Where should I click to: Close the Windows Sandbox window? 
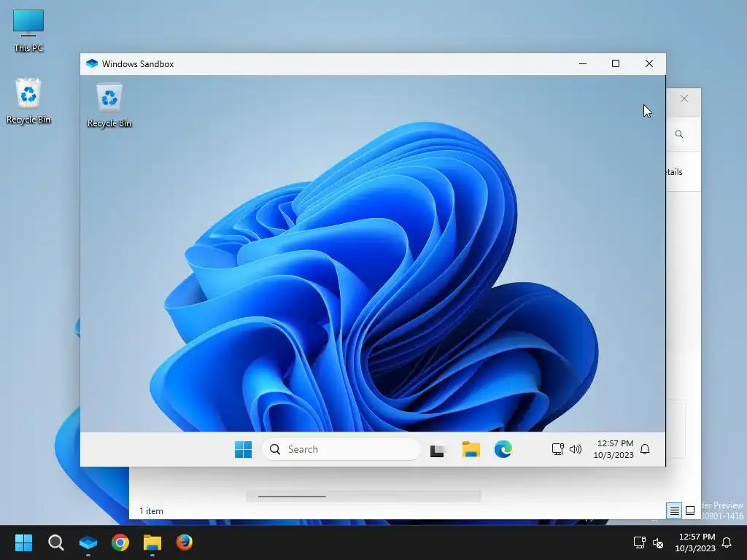coord(649,64)
